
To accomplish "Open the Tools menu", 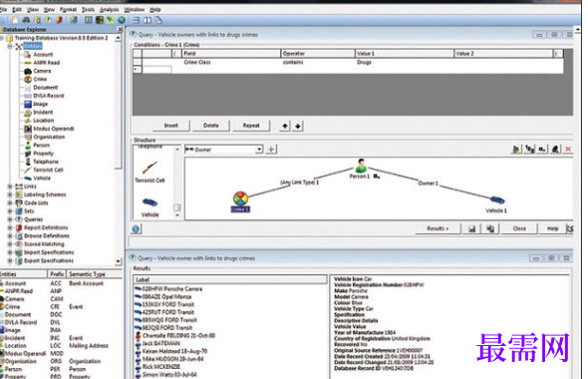I will (x=88, y=10).
